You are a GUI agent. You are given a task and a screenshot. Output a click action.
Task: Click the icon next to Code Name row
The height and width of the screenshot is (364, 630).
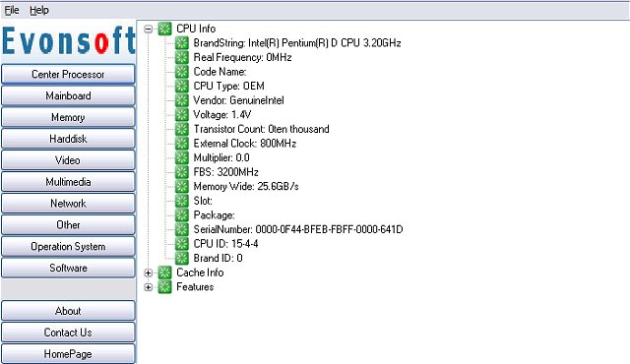[x=181, y=72]
